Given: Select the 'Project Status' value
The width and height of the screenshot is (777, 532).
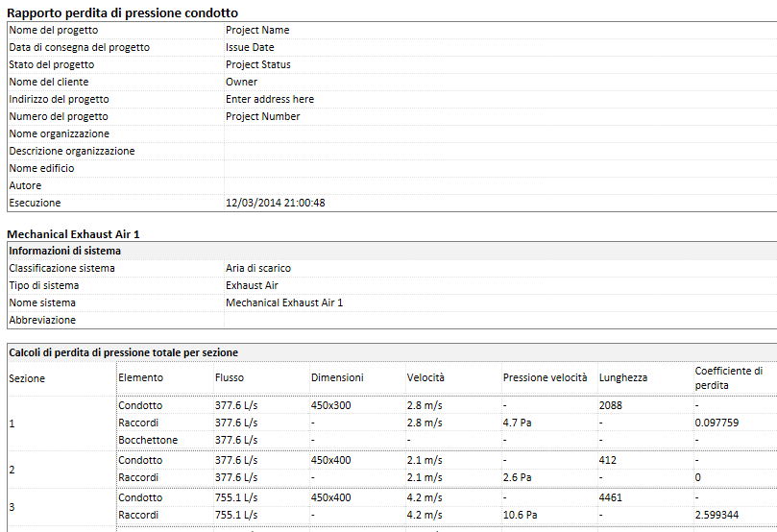Looking at the screenshot, I should [x=258, y=64].
